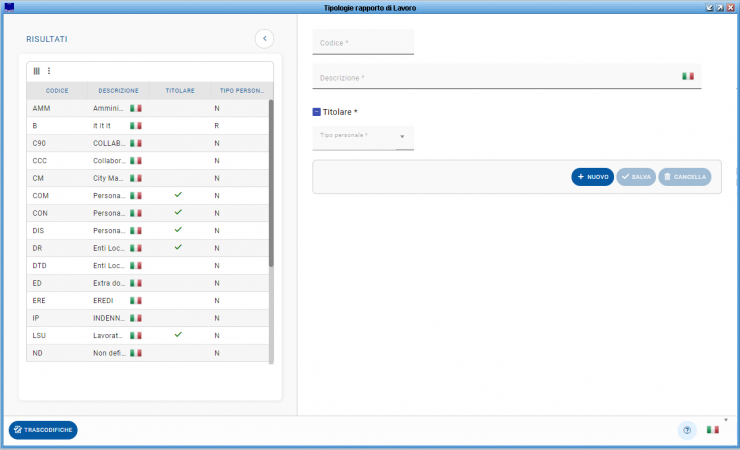Click the Titolare checkmark in the COM row

point(178,195)
